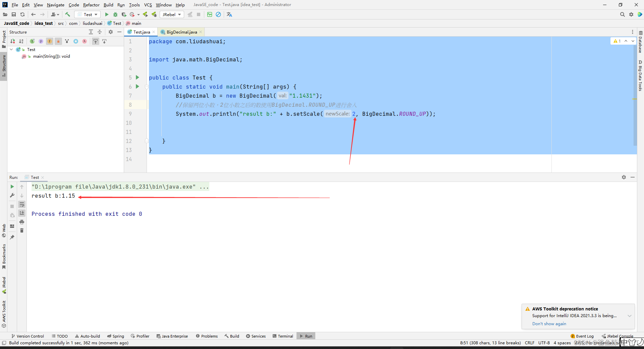Toggle autoscroll to source in Structure

point(96,41)
